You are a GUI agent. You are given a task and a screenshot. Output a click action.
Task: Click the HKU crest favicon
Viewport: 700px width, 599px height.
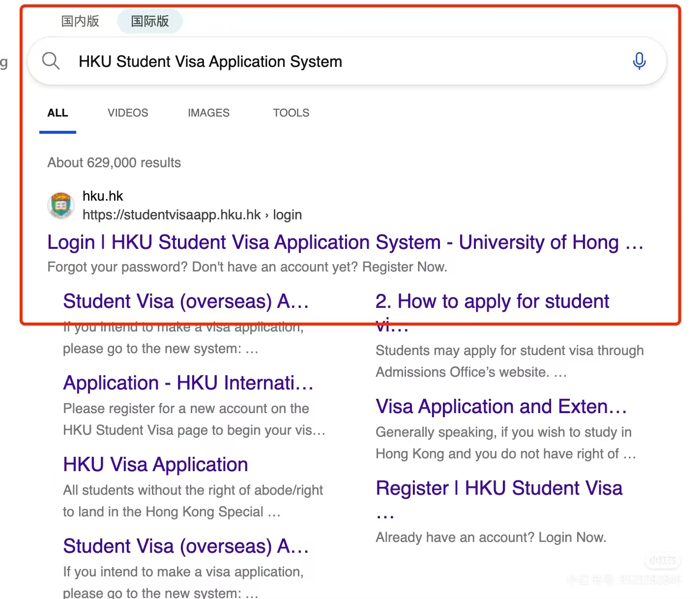[61, 205]
